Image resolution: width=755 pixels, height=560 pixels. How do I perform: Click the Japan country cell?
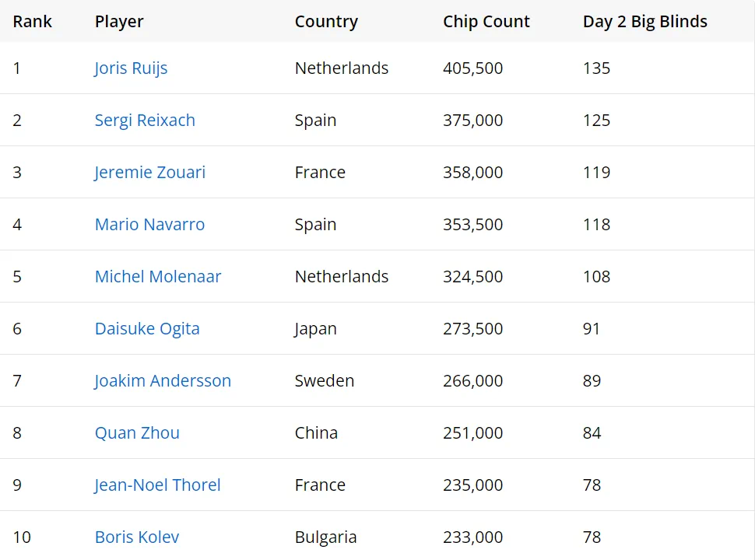[315, 329]
